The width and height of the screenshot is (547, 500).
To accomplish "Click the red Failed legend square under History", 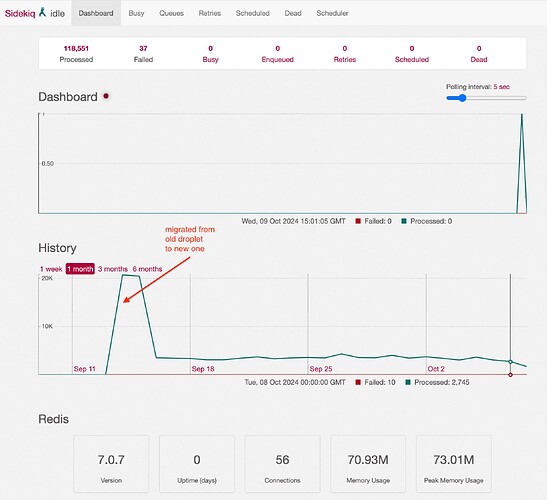I will point(358,382).
